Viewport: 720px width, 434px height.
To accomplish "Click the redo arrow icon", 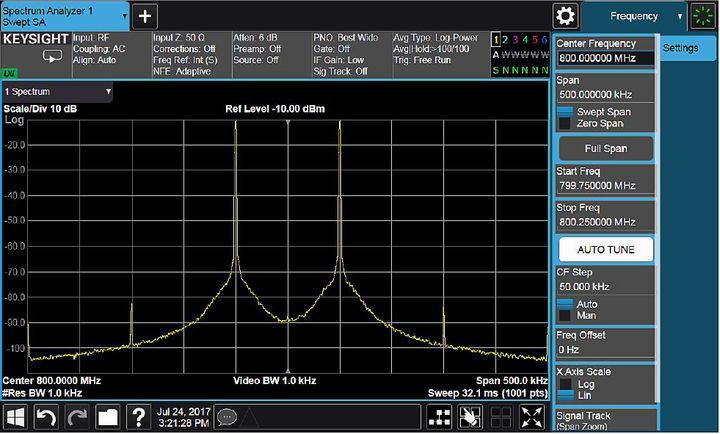I will pyautogui.click(x=77, y=416).
